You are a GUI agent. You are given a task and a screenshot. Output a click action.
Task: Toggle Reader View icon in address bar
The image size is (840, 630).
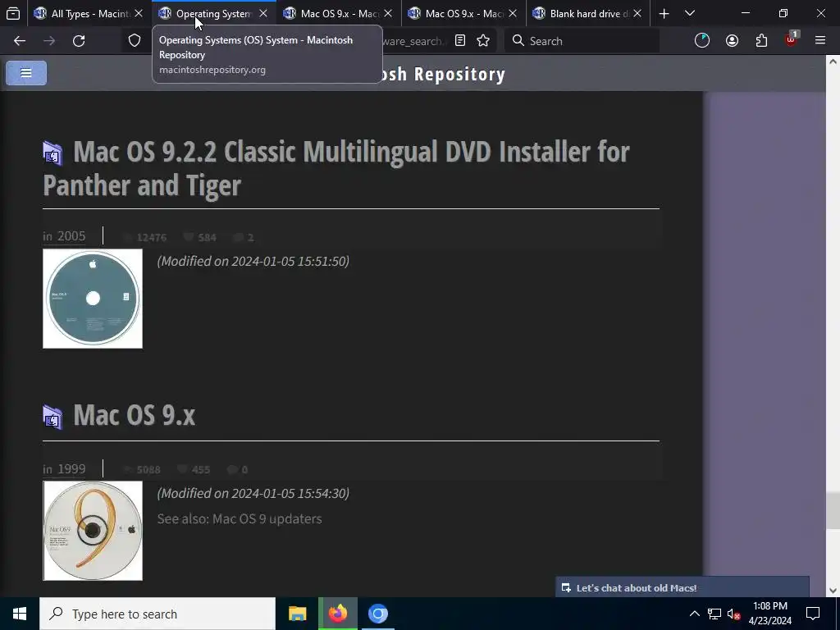(460, 41)
